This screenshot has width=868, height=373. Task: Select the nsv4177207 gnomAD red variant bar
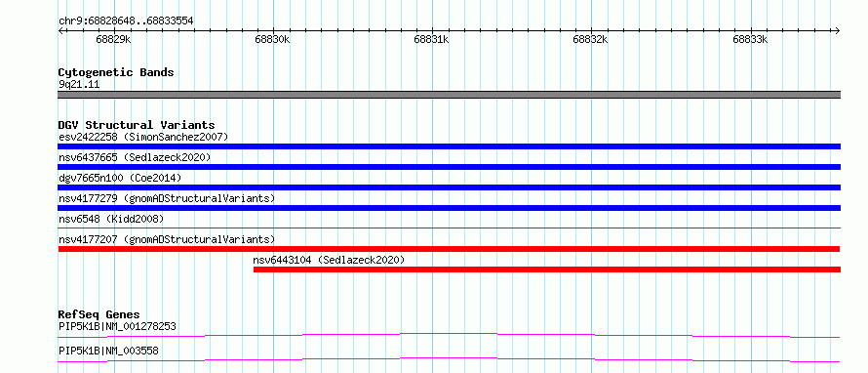(x=449, y=249)
